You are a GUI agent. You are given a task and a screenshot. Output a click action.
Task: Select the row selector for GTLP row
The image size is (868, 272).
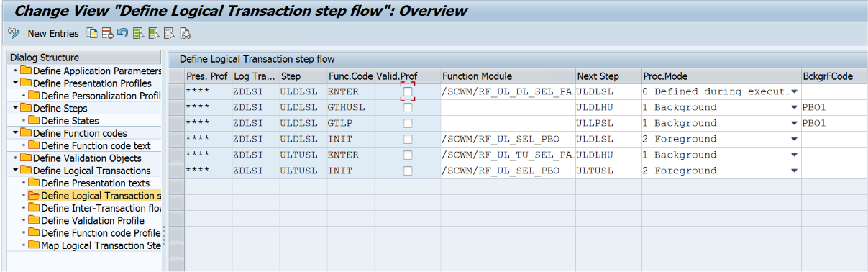click(176, 124)
